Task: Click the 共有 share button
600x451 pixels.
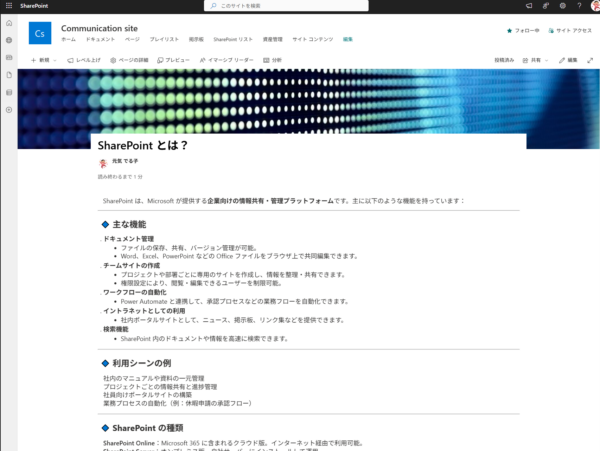Action: pos(532,60)
